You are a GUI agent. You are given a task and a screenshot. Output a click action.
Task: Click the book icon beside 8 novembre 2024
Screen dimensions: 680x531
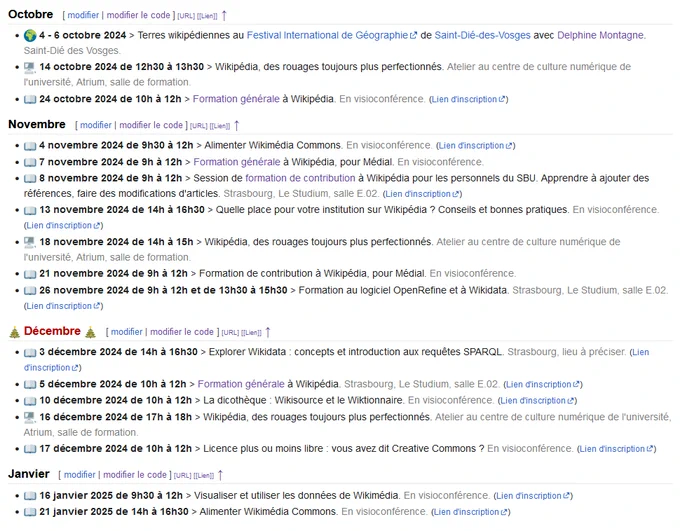(30, 178)
